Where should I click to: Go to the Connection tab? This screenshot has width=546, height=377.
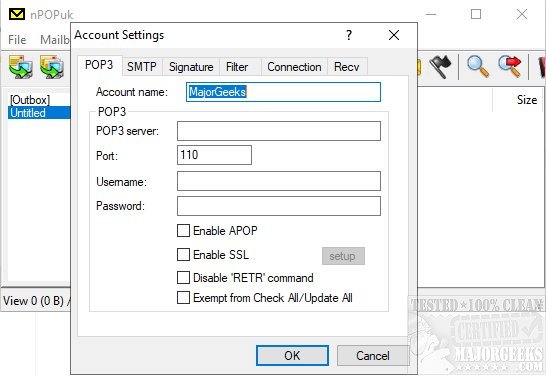coord(294,66)
